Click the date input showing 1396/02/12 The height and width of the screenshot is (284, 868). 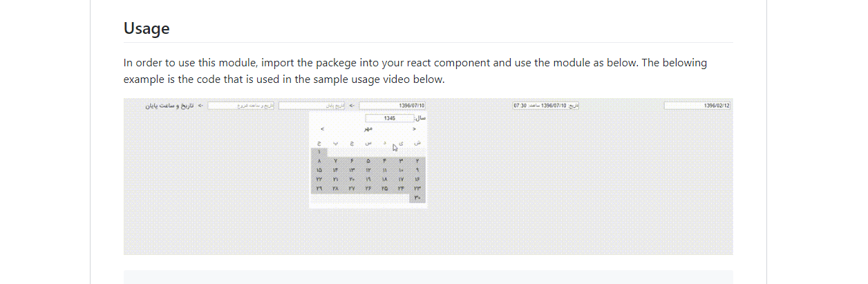pyautogui.click(x=697, y=106)
